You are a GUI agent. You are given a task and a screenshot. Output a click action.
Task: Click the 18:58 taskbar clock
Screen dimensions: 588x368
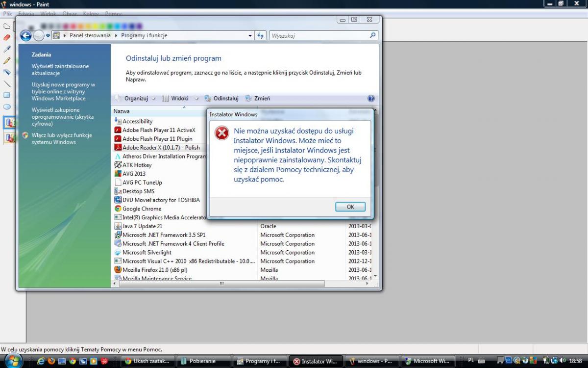click(x=576, y=361)
